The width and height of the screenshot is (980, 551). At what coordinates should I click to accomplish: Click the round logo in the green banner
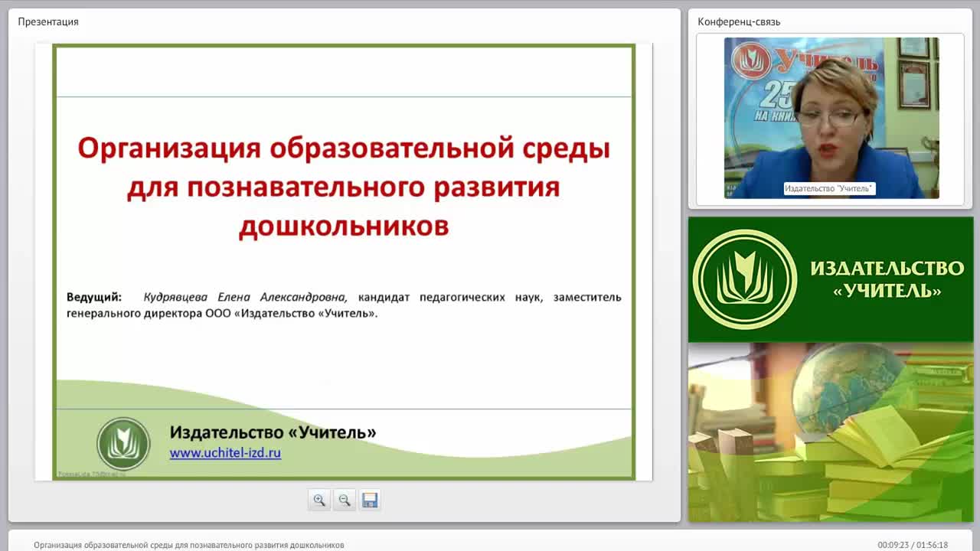pyautogui.click(x=744, y=279)
